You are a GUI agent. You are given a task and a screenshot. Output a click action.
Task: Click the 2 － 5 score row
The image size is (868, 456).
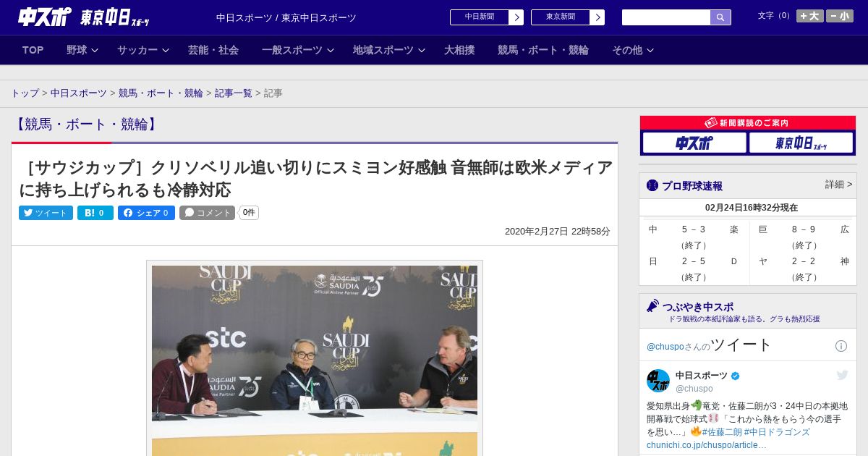tap(694, 261)
